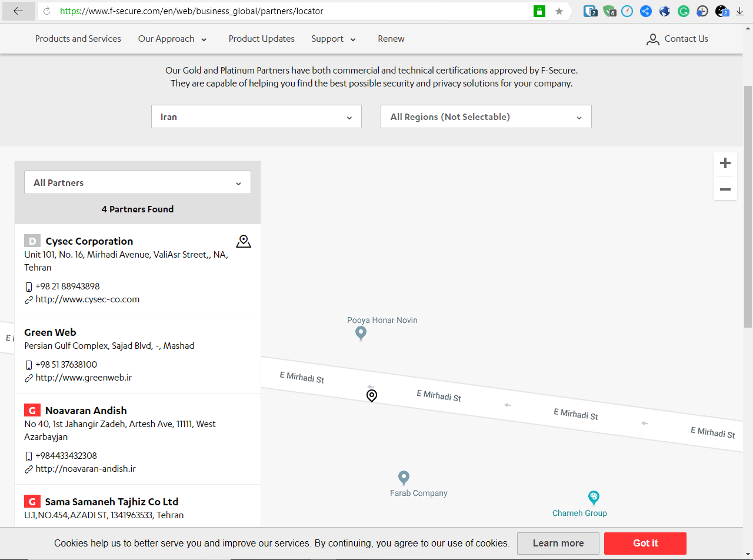This screenshot has width=753, height=560.
Task: Click Noavaran Andish phone number +984433432308
Action: (x=66, y=456)
